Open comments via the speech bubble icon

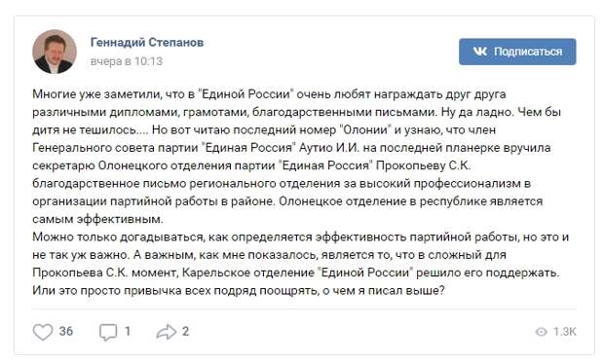pos(108,332)
